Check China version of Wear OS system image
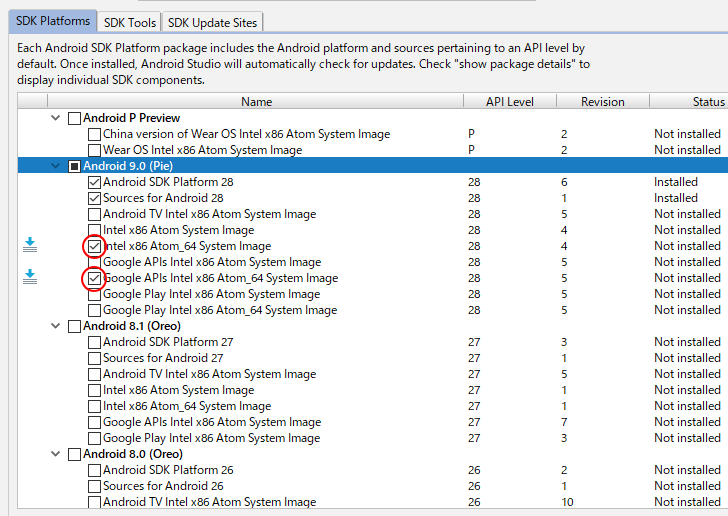Image resolution: width=728 pixels, height=516 pixels. pyautogui.click(x=94, y=134)
